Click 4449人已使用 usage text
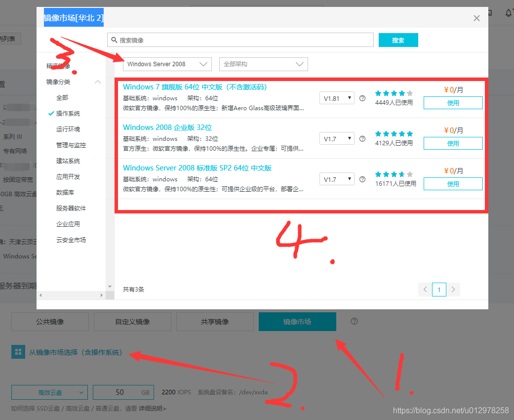 [394, 103]
